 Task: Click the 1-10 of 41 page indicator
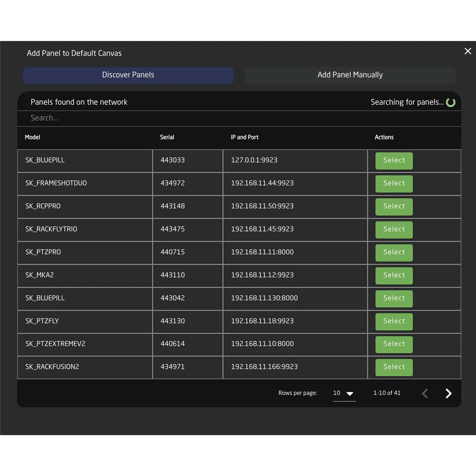coord(387,393)
